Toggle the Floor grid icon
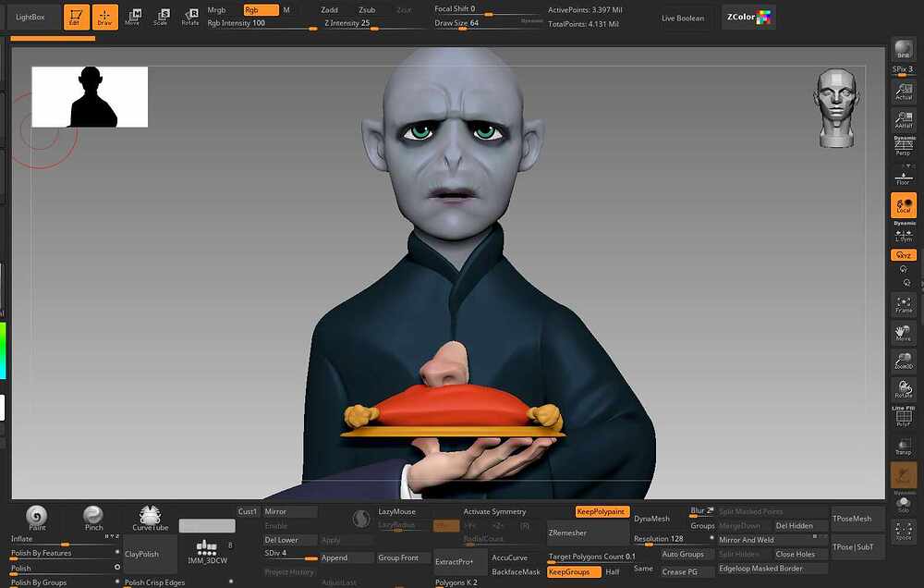Screen dimensions: 924x588 coord(904,178)
